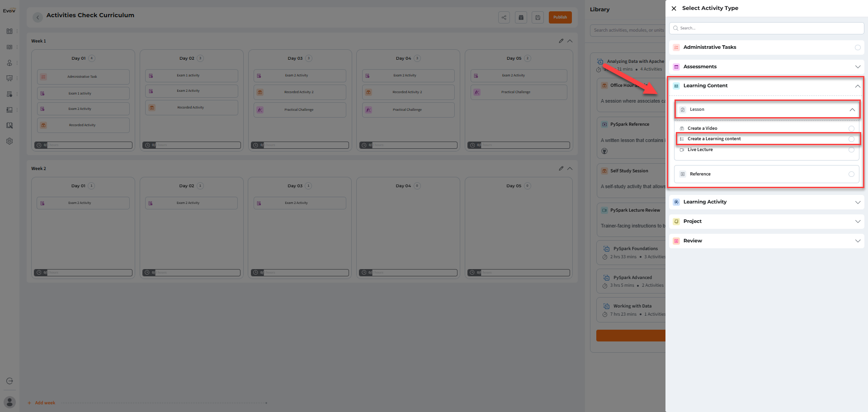Click the "PySpark Advanced" title in the Library
This screenshot has height=412, width=868.
632,278
